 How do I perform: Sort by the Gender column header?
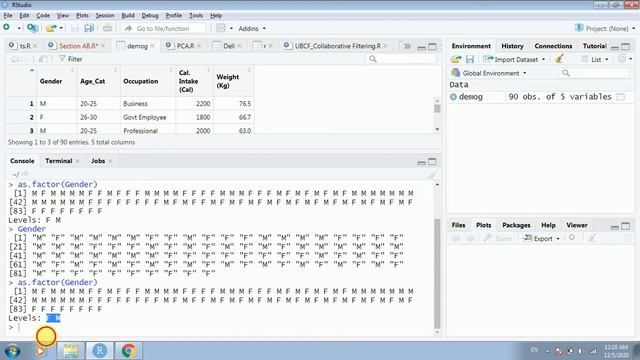(x=56, y=81)
